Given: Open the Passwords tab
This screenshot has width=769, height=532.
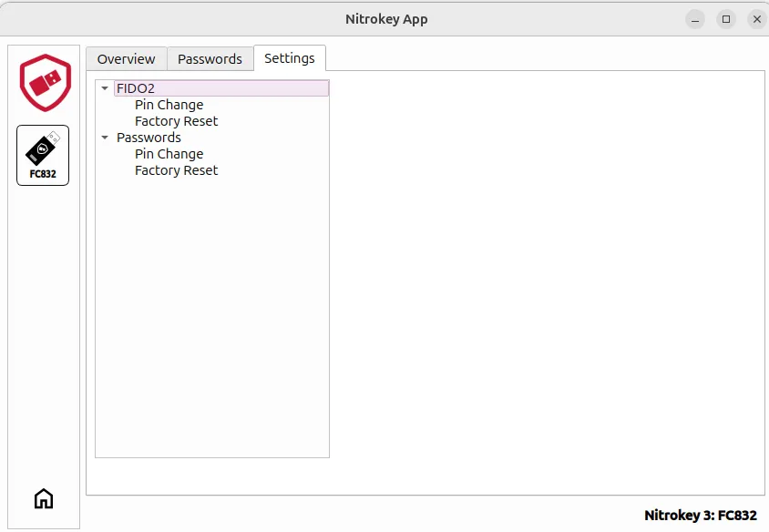Looking at the screenshot, I should click(210, 58).
